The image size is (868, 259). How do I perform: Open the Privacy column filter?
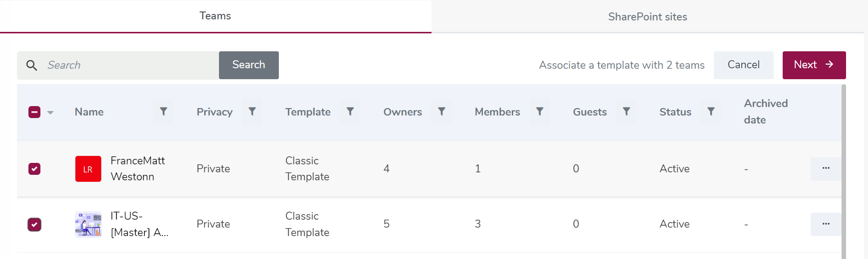pos(252,112)
